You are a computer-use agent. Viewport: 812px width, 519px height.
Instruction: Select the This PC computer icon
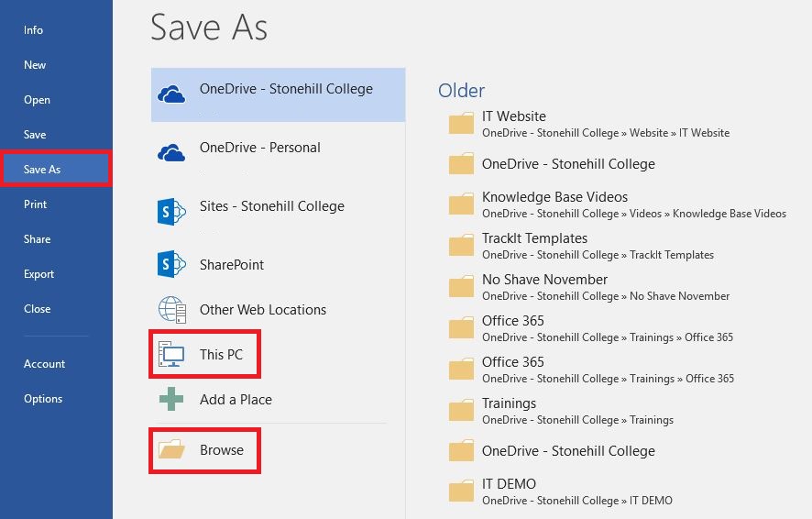pyautogui.click(x=171, y=354)
